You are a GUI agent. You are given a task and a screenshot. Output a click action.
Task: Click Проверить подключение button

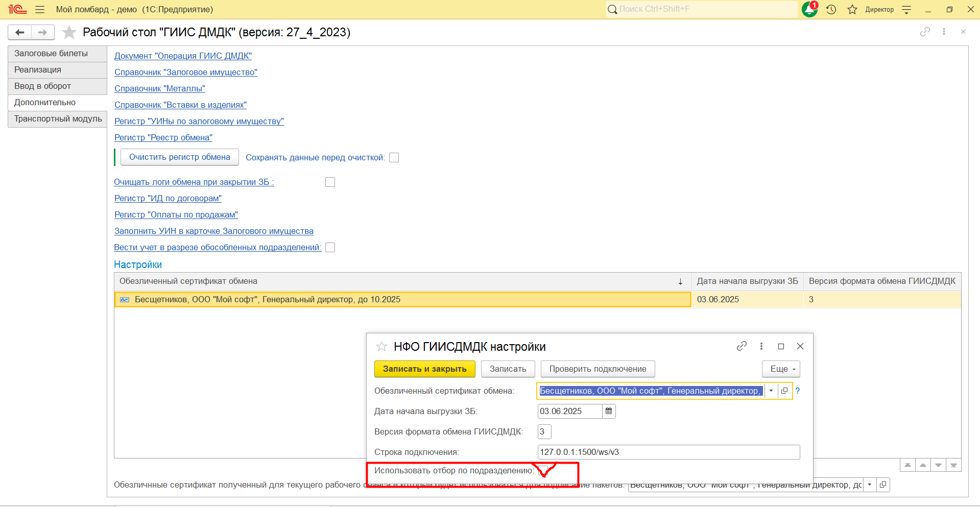point(597,369)
